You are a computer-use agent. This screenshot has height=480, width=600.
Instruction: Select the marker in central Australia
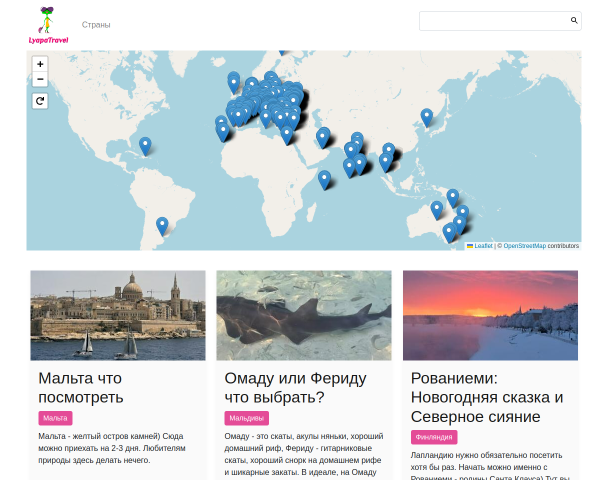coord(437,211)
